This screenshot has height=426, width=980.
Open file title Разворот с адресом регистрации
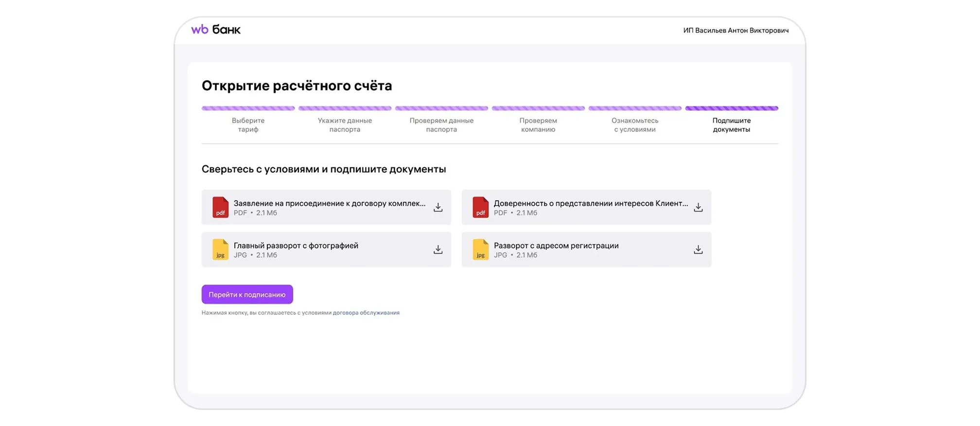pos(556,246)
